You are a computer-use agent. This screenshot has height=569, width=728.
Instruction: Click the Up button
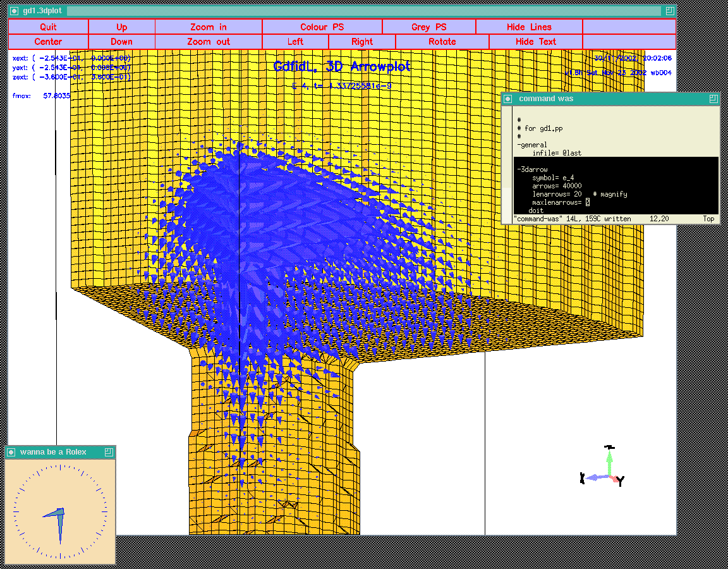[x=121, y=27]
